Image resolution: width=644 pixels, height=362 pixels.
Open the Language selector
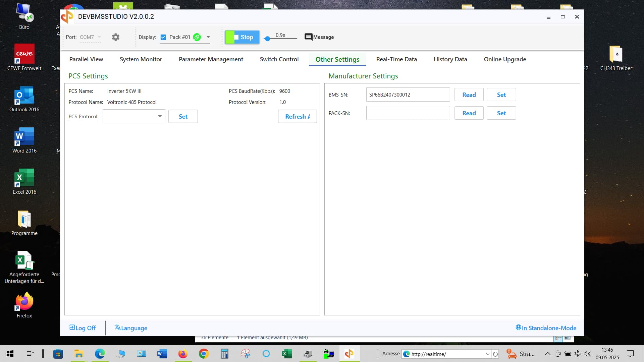click(131, 328)
